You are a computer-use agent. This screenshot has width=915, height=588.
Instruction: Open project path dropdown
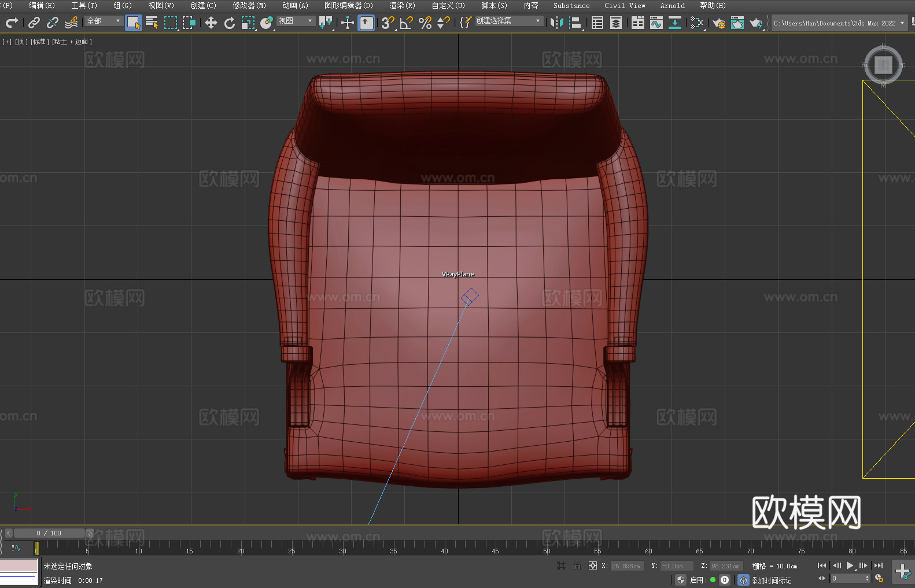tap(839, 23)
